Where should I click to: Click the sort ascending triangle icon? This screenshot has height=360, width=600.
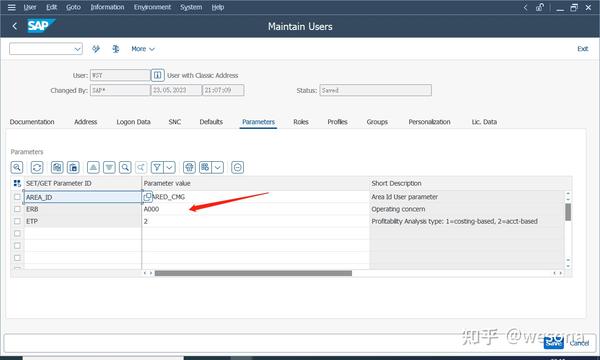(x=93, y=167)
